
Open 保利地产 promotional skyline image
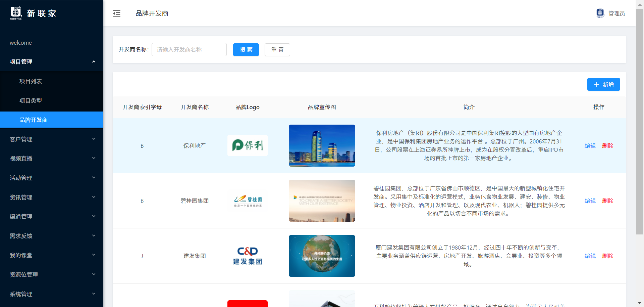(x=322, y=145)
